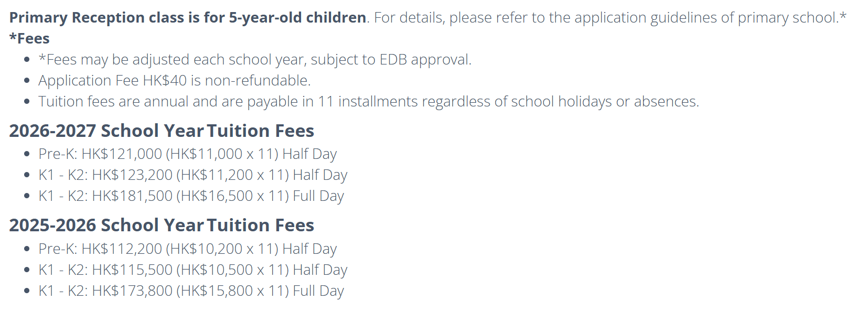This screenshot has width=868, height=311.
Task: Click the 2025-2026 School Year Tuition Fees heading
Action: click(x=162, y=225)
